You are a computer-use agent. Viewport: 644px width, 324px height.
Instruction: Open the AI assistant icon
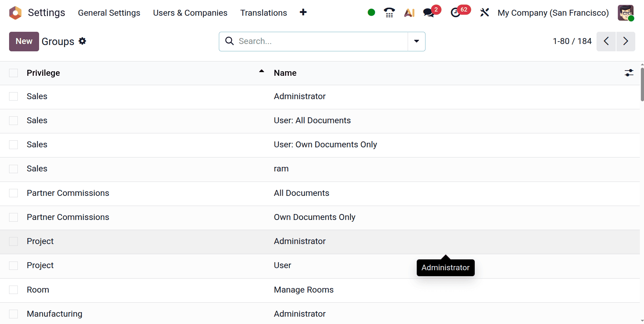point(409,13)
